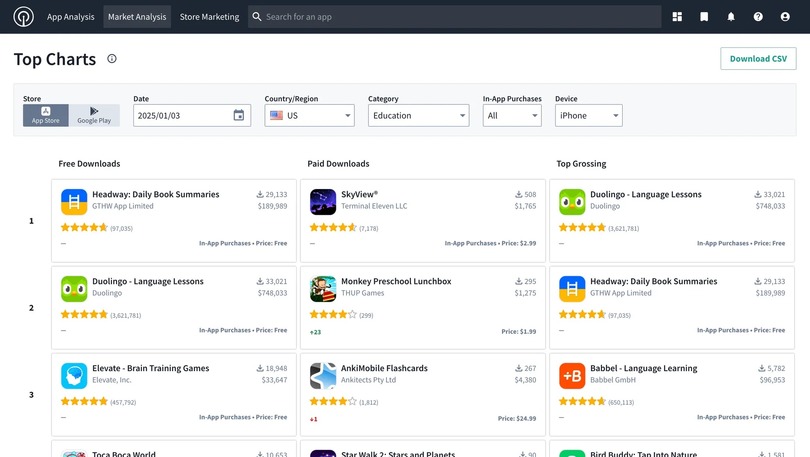The width and height of the screenshot is (810, 457).
Task: Select the App Store store toggle
Action: [x=45, y=115]
